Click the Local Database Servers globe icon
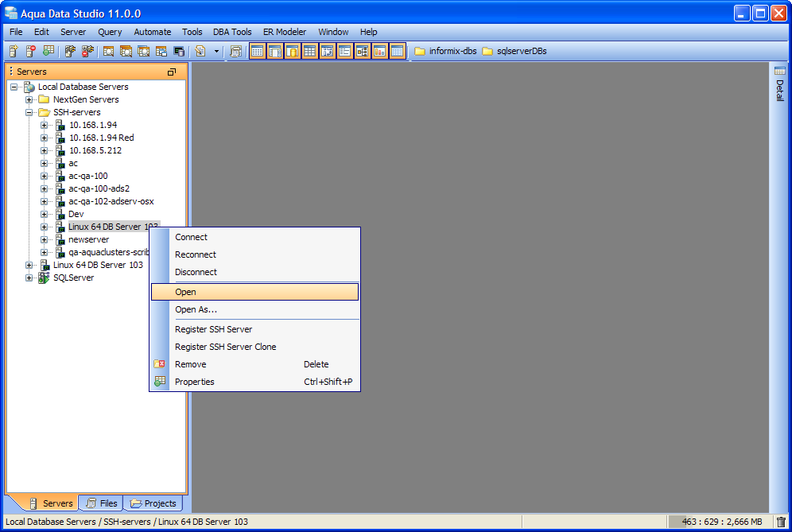The image size is (792, 532). coord(29,87)
